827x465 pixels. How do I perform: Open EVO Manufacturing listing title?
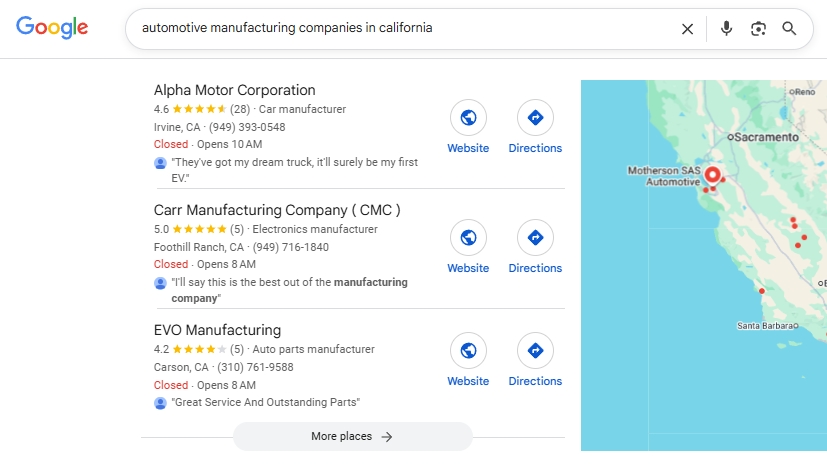click(217, 330)
